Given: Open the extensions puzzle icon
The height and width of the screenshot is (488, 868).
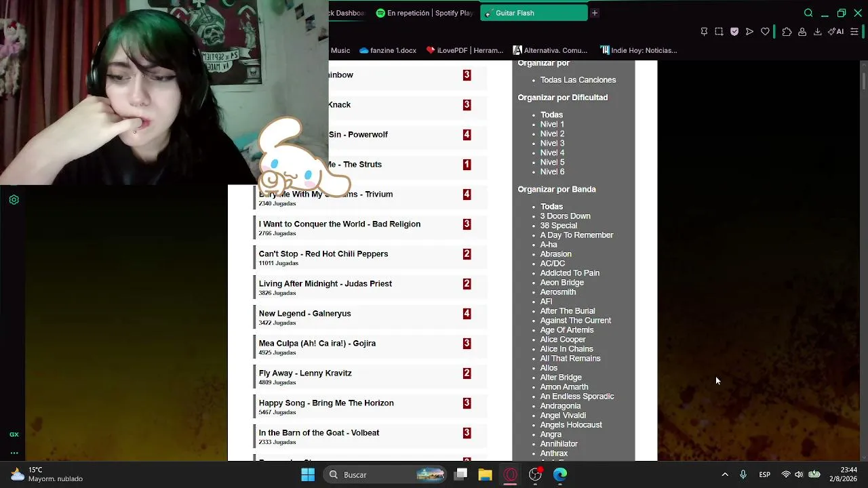Looking at the screenshot, I should [x=787, y=32].
